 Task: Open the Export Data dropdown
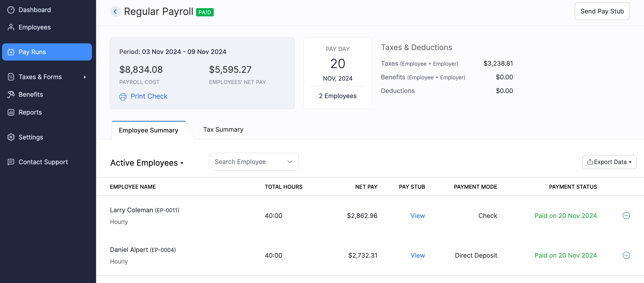tap(609, 162)
